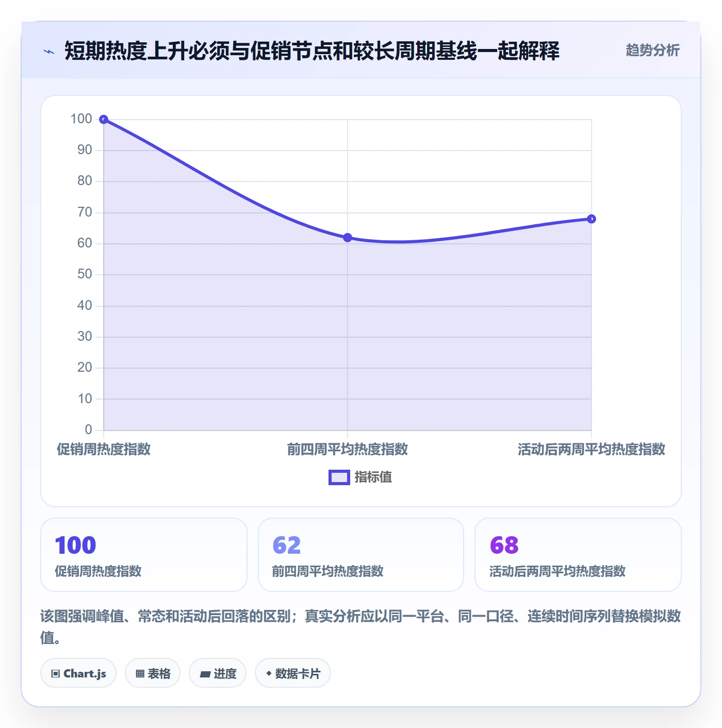Select the data point at 前四周平均热度指数 (62)
722x728 pixels.
coord(348,238)
